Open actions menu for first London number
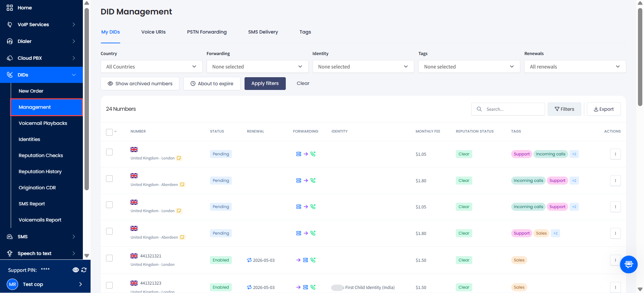Image resolution: width=644 pixels, height=293 pixels. click(x=615, y=154)
